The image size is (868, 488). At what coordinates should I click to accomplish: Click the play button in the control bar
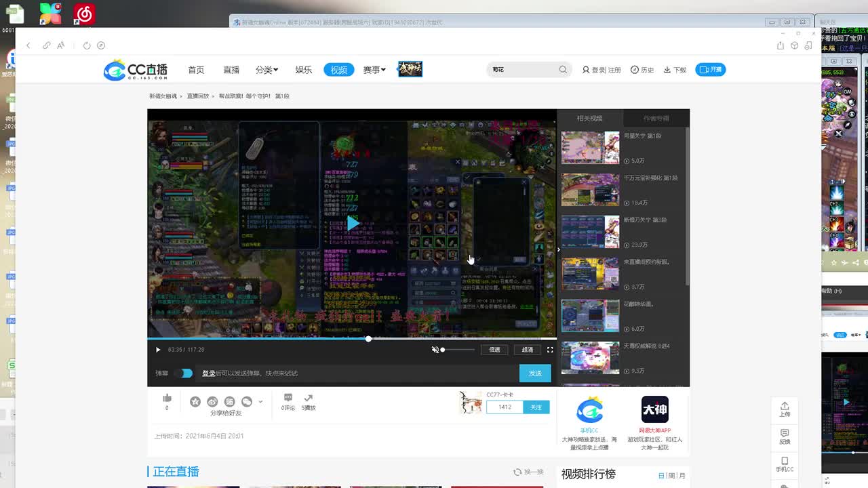[158, 350]
